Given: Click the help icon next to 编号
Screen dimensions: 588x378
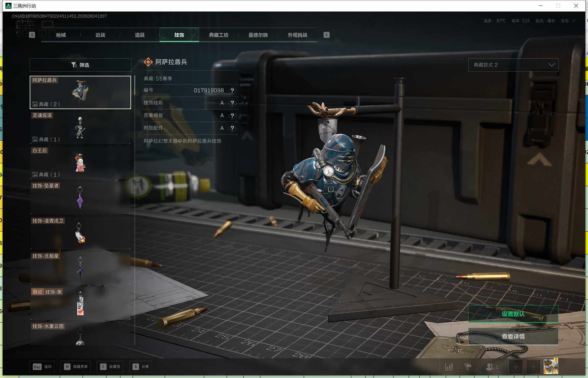Looking at the screenshot, I should pyautogui.click(x=232, y=90).
